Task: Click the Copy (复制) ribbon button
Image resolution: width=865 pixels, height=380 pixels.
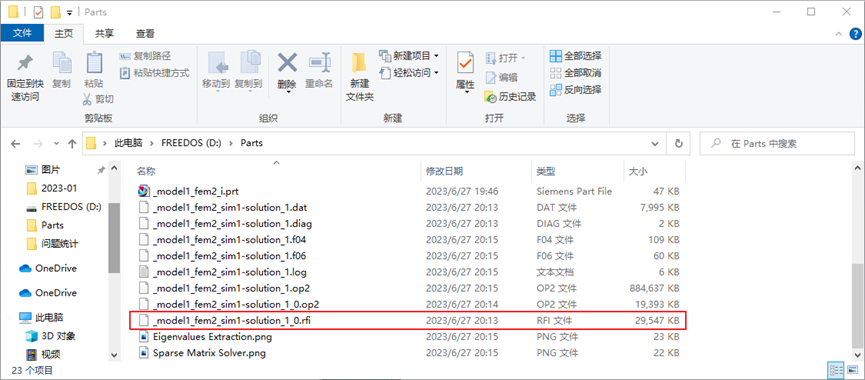Action: (61, 70)
